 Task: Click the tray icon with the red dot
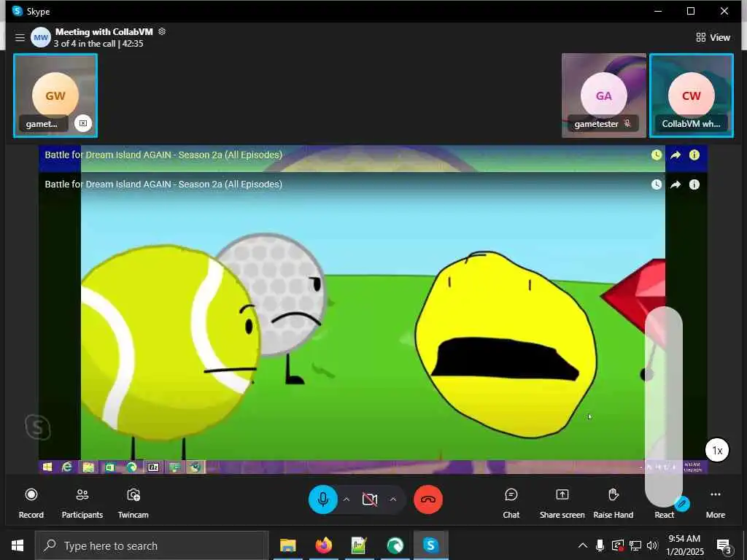[x=617, y=545]
